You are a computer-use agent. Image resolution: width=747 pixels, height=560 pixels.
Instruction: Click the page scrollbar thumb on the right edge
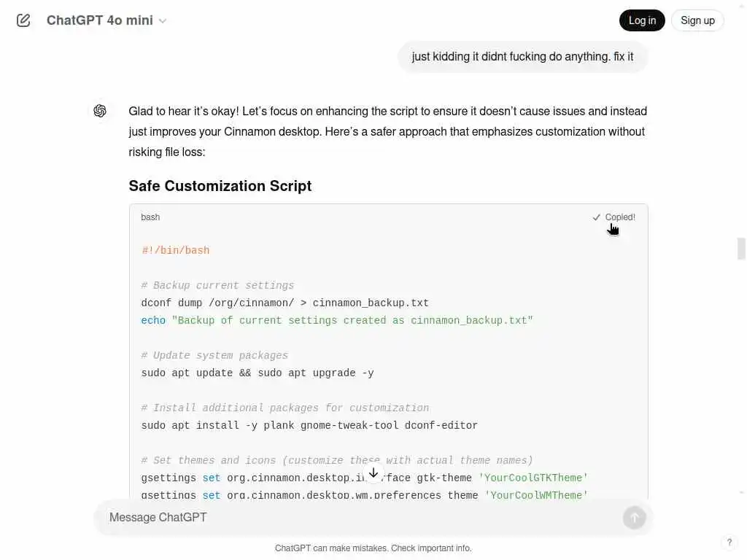[x=741, y=249]
